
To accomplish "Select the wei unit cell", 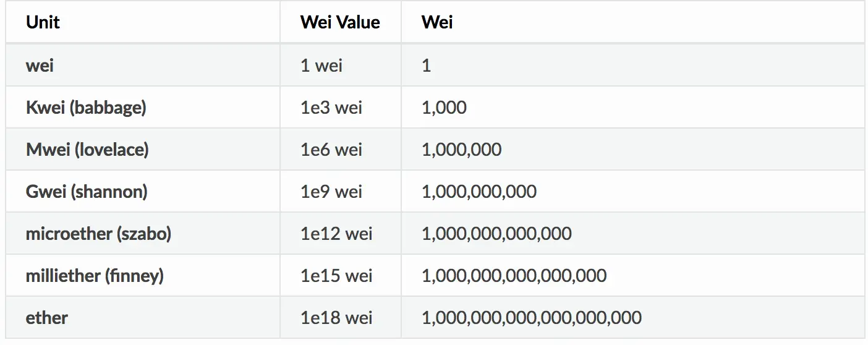I will pyautogui.click(x=40, y=65).
